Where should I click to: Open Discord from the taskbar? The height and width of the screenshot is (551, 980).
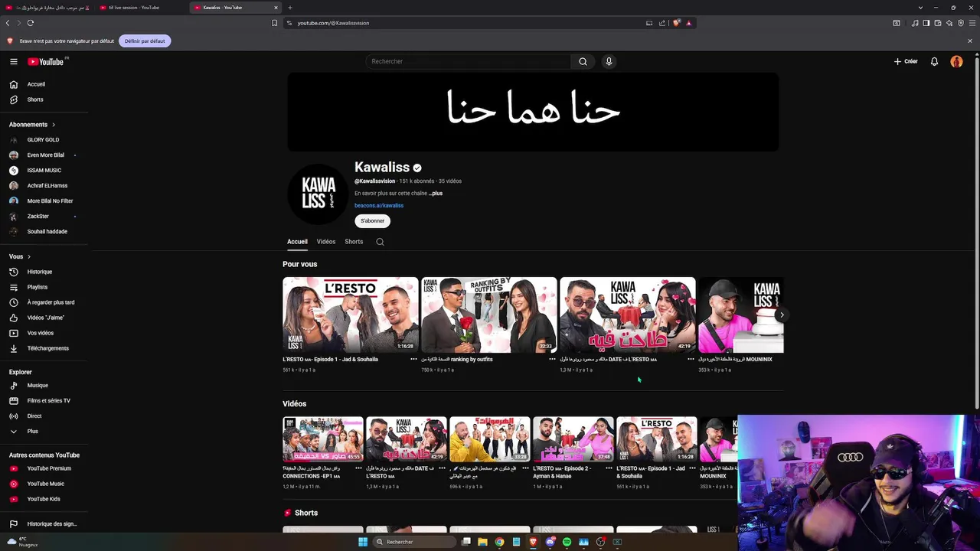[550, 542]
